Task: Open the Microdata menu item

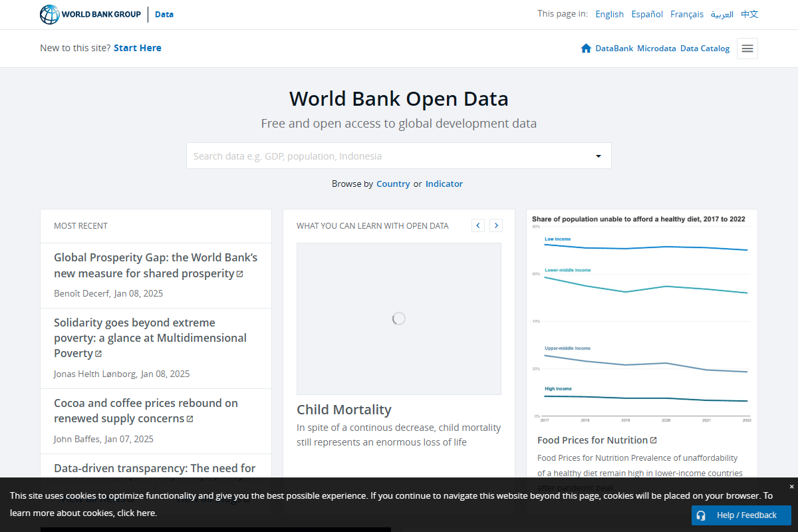Action: [x=656, y=49]
